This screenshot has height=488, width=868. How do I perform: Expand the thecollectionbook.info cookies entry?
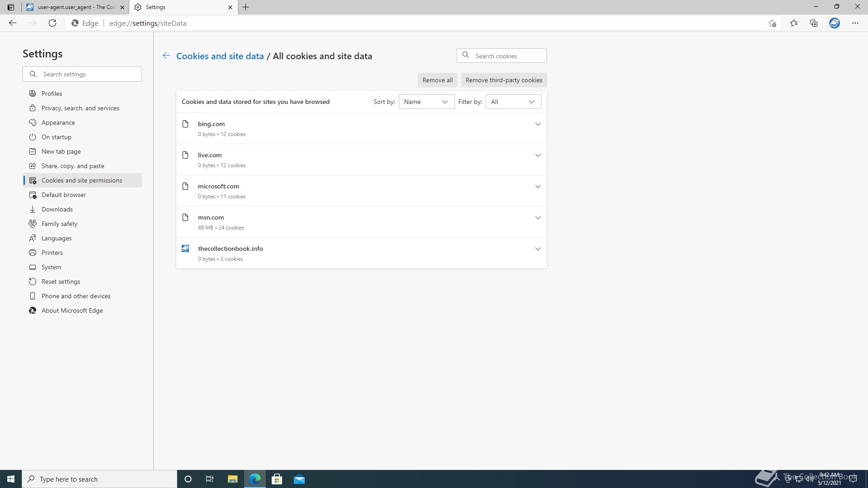tap(538, 249)
